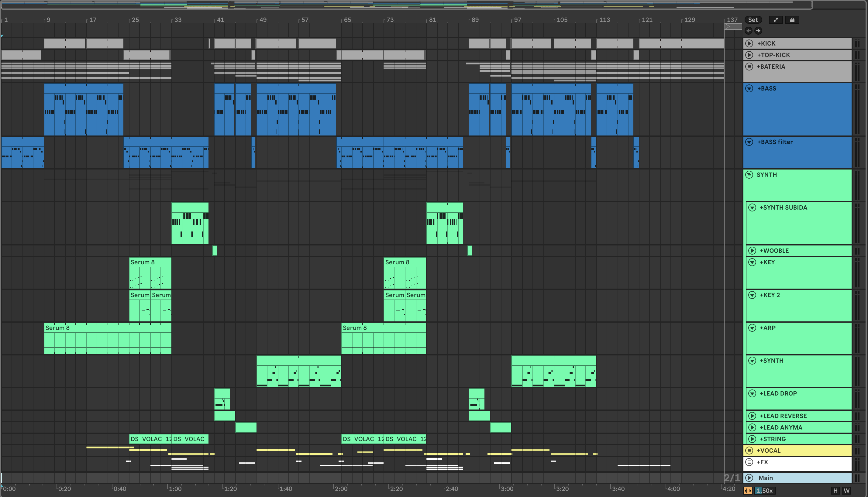The width and height of the screenshot is (868, 497).
Task: Select the +SYNTH SUBIDA clip at bar 33
Action: click(x=190, y=224)
